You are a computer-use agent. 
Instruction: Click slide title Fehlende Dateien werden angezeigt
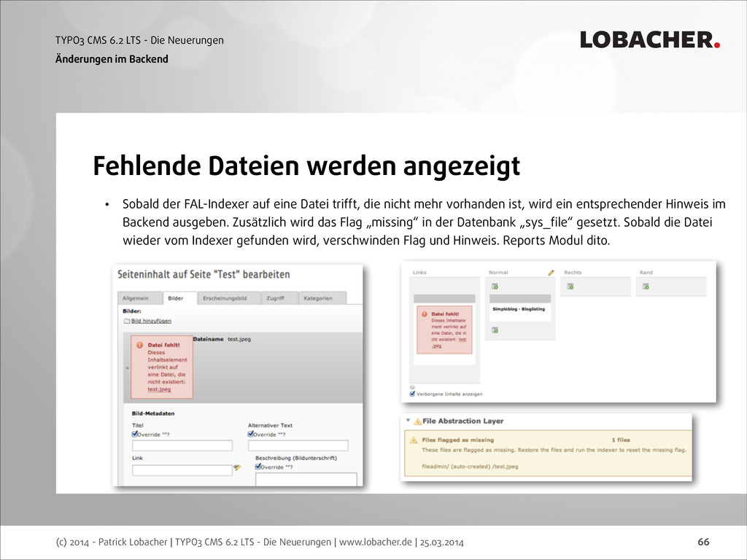point(306,166)
